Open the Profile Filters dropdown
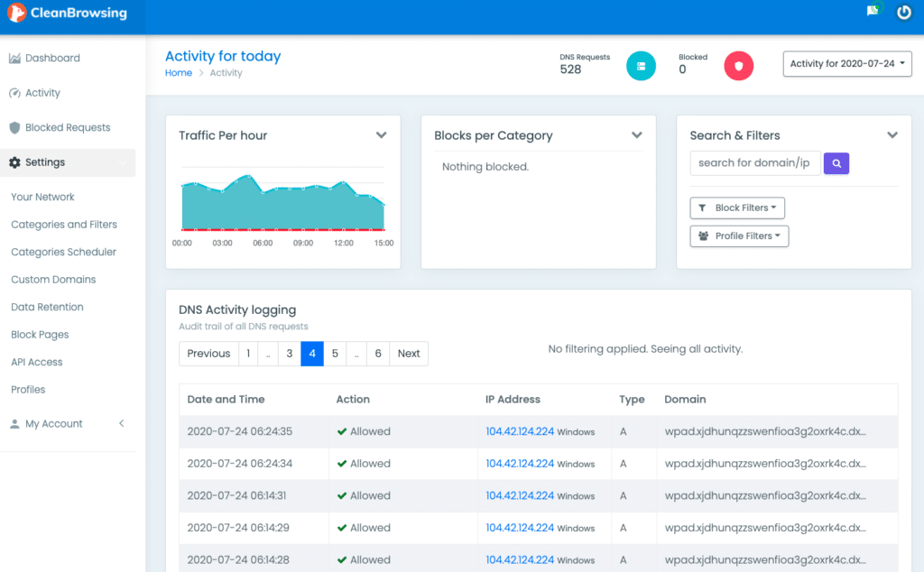Screen dimensions: 924x572 [x=739, y=236]
